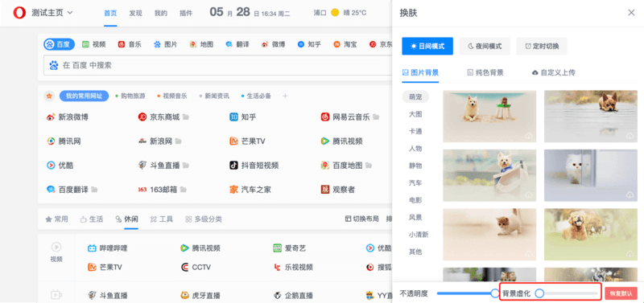
Task: Click the Zhihu icon in search bar
Action: 301,44
